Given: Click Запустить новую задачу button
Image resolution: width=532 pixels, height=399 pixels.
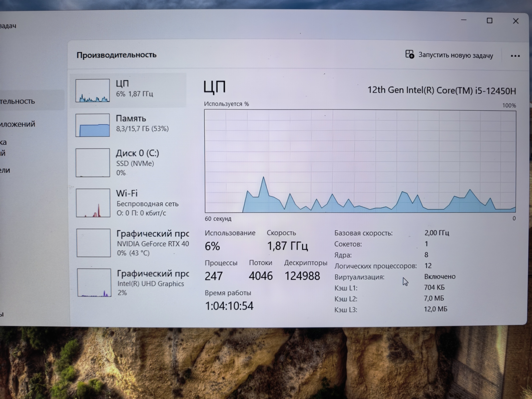Looking at the screenshot, I should point(449,55).
